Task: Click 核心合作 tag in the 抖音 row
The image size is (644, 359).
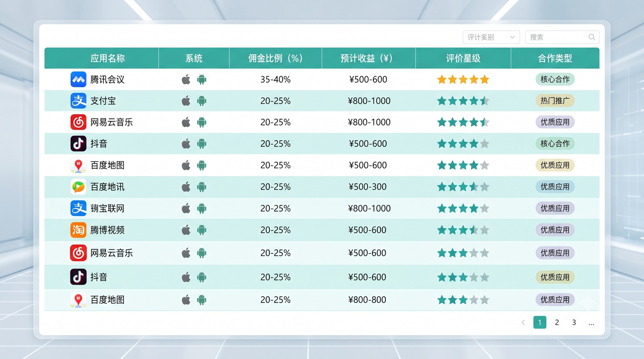Action: pyautogui.click(x=555, y=144)
